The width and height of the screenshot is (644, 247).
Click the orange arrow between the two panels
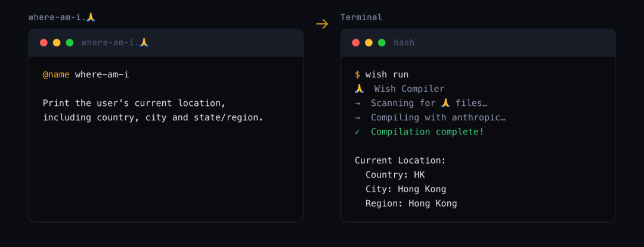[322, 24]
